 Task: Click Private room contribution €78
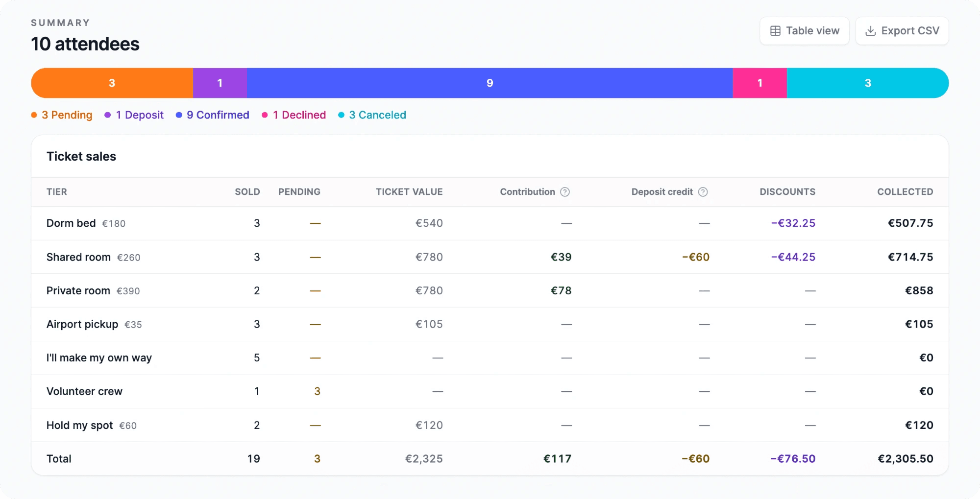[561, 291]
